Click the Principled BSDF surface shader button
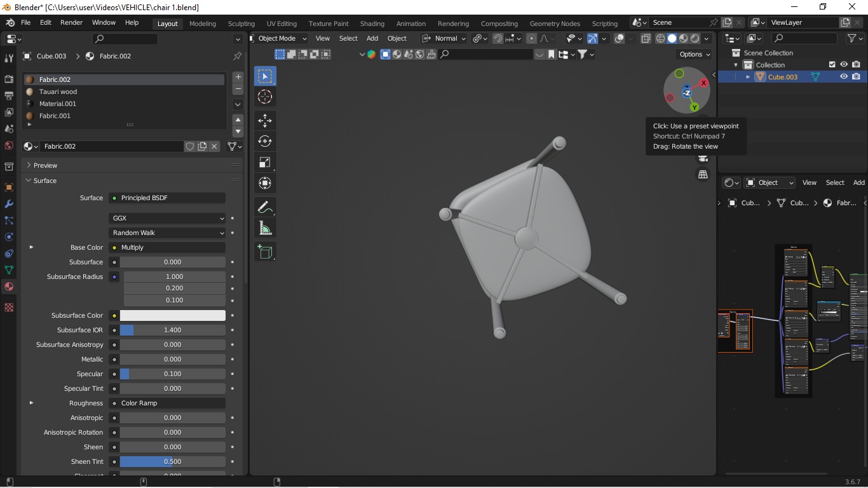Viewport: 868px width, 488px height. (168, 198)
